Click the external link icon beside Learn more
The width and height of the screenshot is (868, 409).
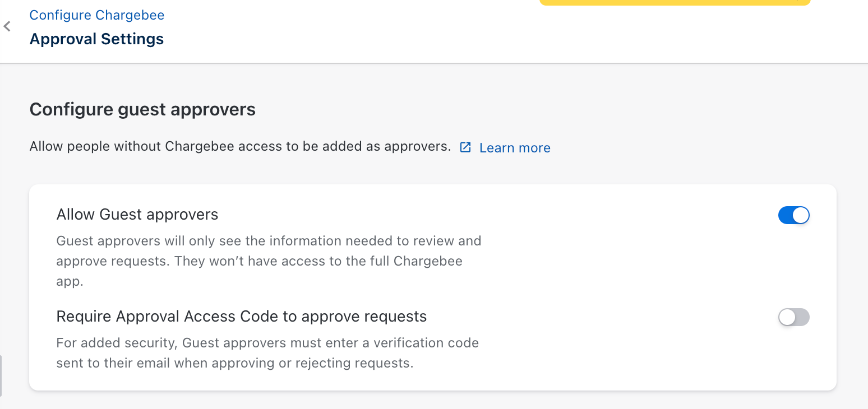[x=465, y=147]
